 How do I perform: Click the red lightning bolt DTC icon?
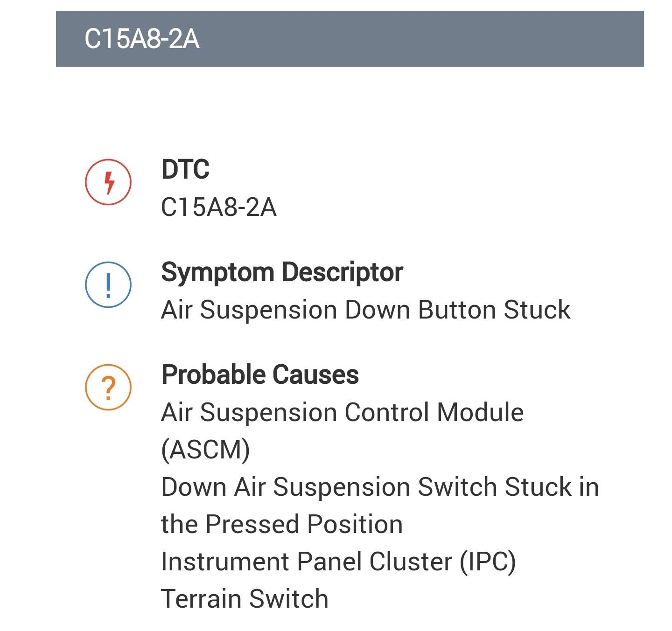click(108, 182)
